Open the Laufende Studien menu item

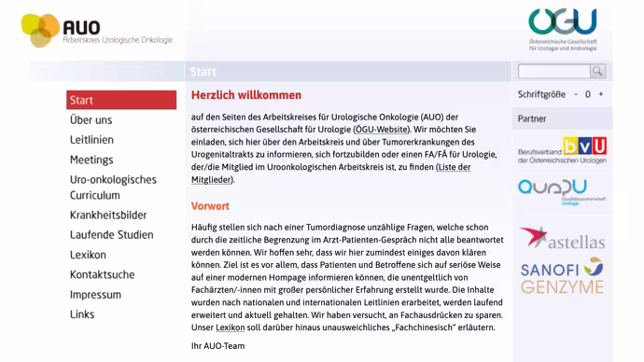(111, 235)
